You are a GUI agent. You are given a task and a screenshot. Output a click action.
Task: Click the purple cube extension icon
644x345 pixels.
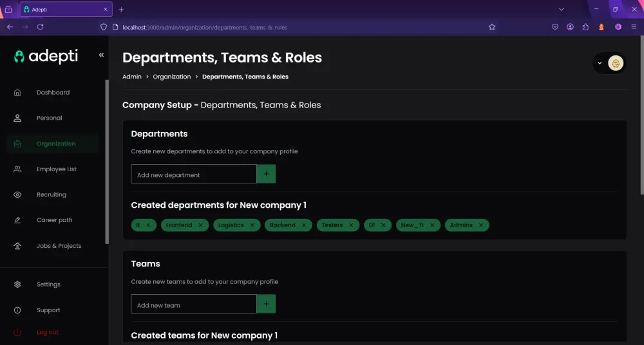click(x=618, y=27)
